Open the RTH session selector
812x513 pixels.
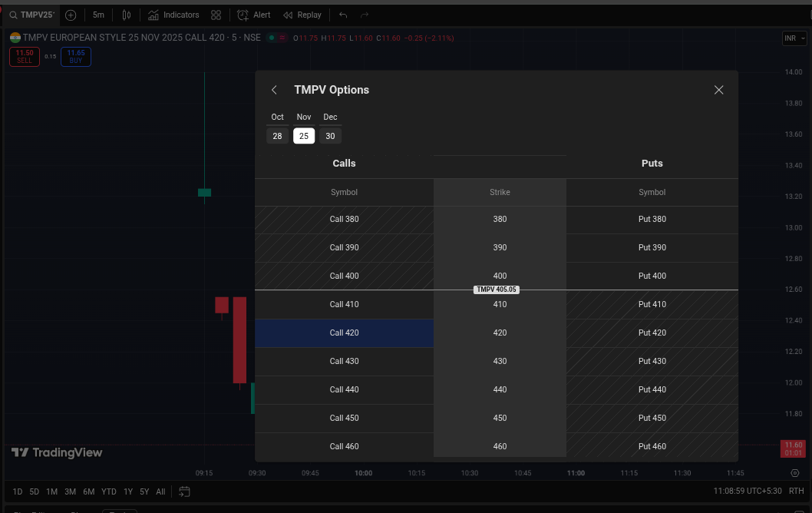pos(796,491)
